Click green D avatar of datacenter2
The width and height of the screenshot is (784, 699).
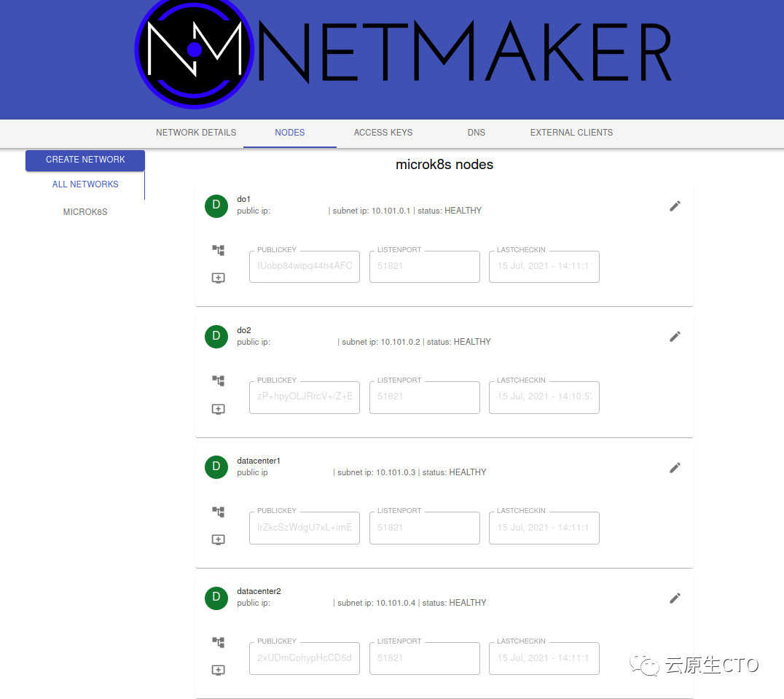tap(216, 598)
